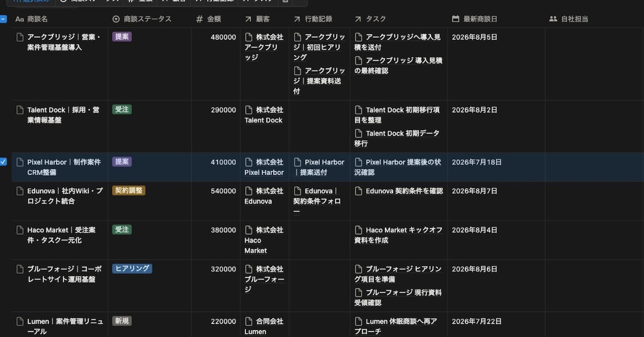Open customer link 株式会社Pixel Harbor
Viewport: 644px width, 337px height.
264,167
